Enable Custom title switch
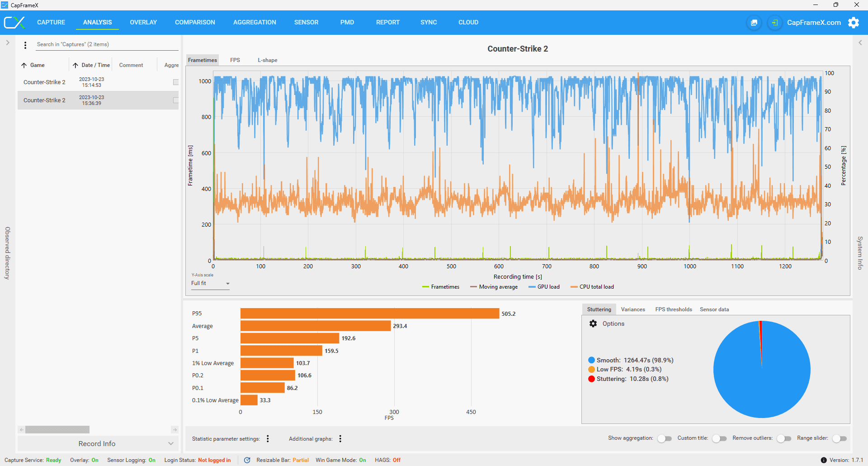The image size is (868, 466). 719,438
